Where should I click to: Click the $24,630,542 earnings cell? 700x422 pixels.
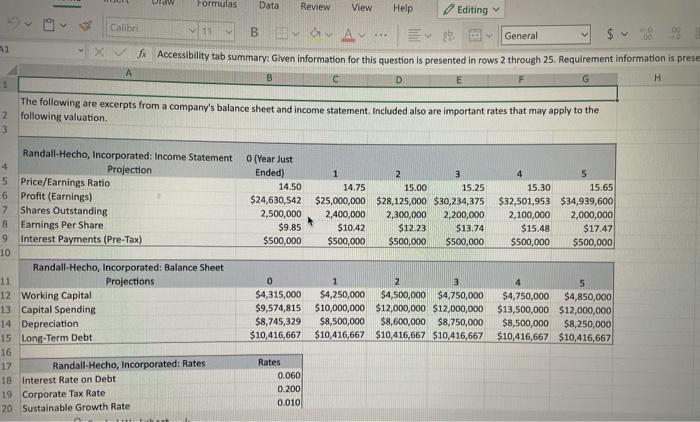click(x=269, y=200)
